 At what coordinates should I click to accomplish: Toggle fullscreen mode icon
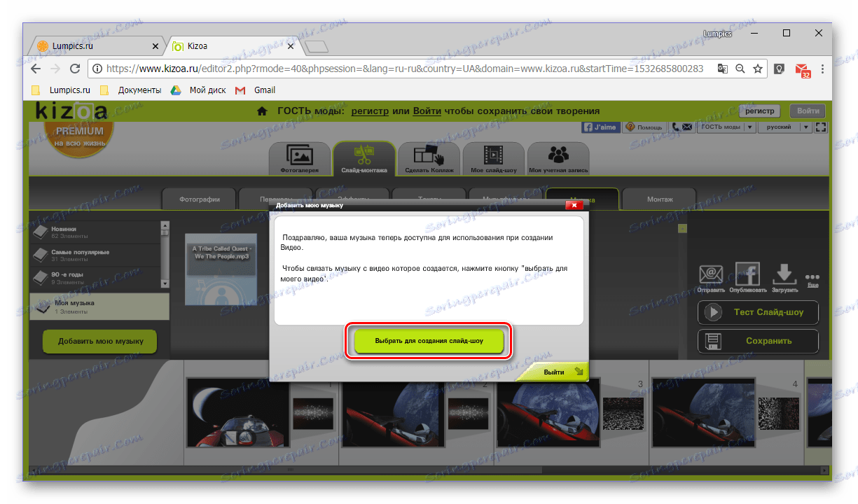pos(822,127)
